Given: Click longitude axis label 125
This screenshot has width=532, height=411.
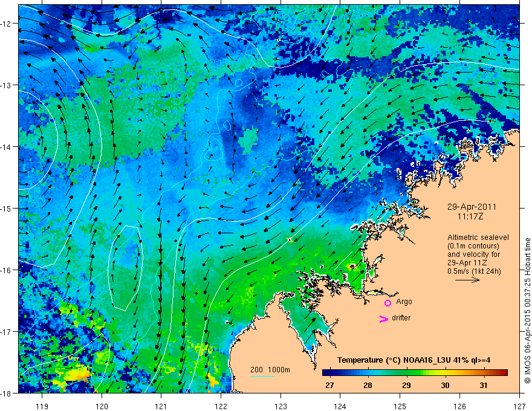Looking at the screenshot, I should (x=400, y=406).
